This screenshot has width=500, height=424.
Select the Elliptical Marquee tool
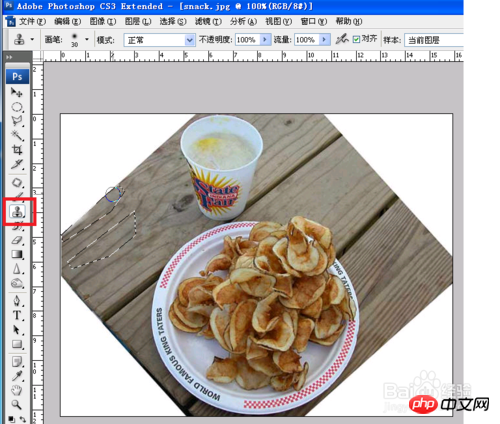[x=17, y=107]
